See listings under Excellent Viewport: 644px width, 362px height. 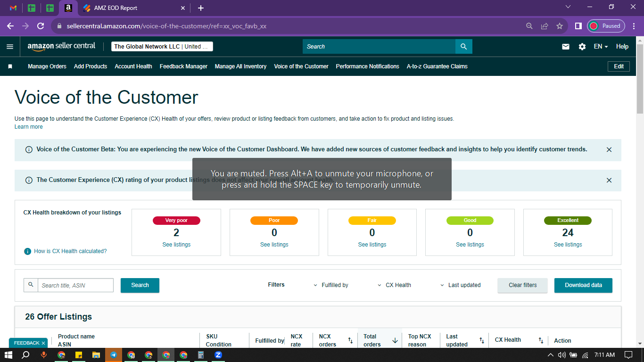(568, 245)
